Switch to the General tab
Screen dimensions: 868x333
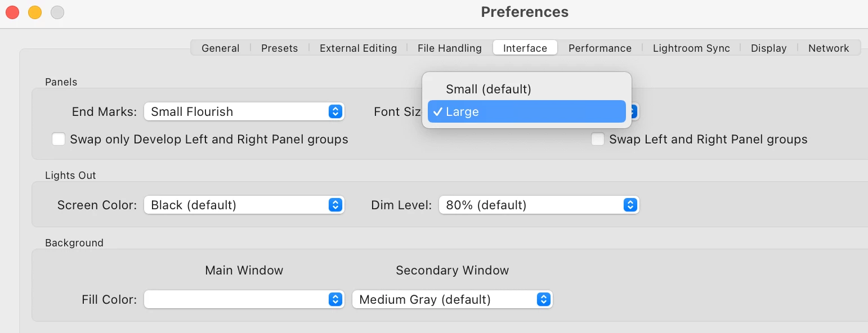point(220,48)
